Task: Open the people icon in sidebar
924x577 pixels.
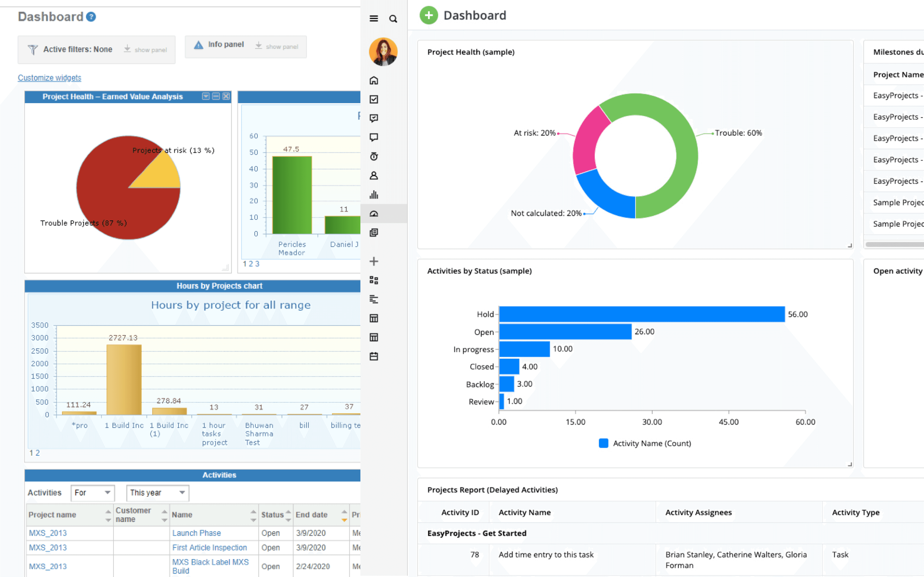Action: click(374, 176)
